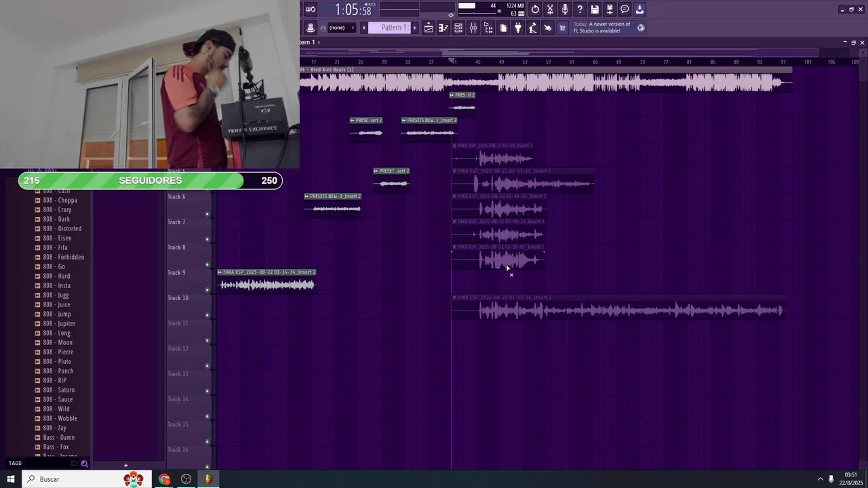This screenshot has width=868, height=488.
Task: Click the taskbar microphone tray icon
Action: coord(831,479)
